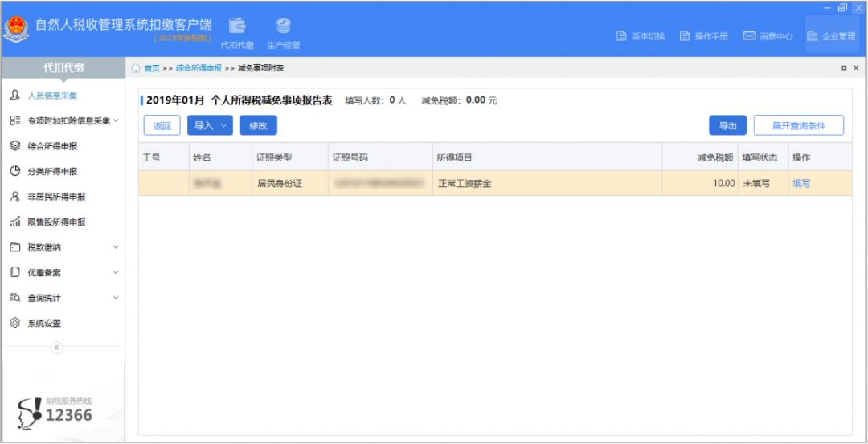Click the 系统设置 gear icon

click(x=15, y=324)
